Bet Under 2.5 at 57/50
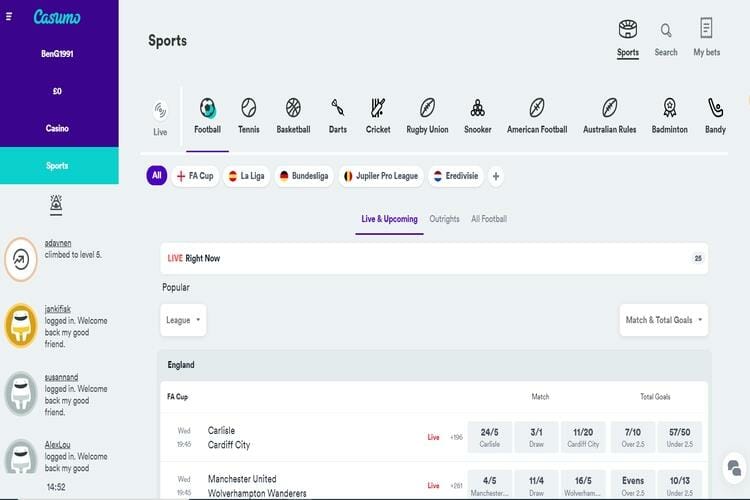 click(680, 437)
